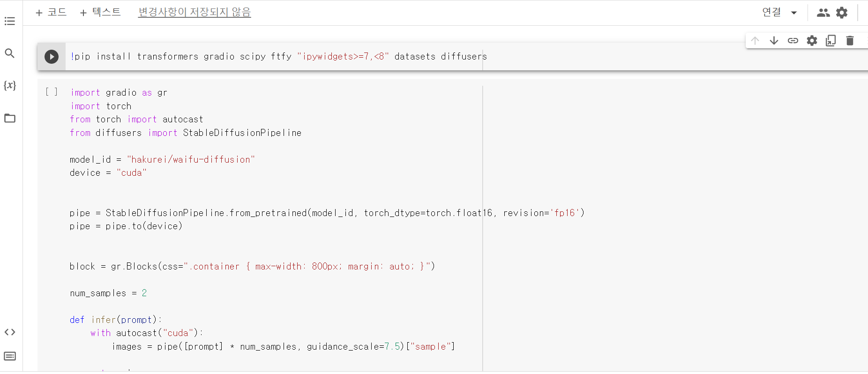
Task: Delete the selected cell
Action: (x=850, y=41)
